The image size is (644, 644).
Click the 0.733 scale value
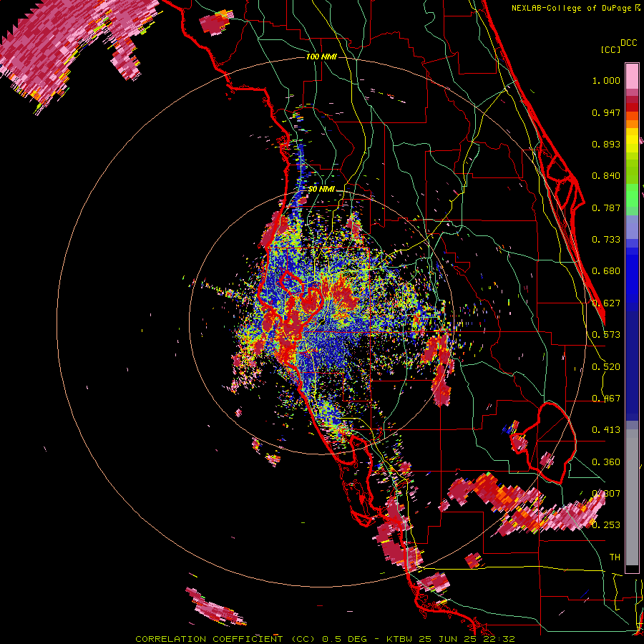pyautogui.click(x=606, y=240)
